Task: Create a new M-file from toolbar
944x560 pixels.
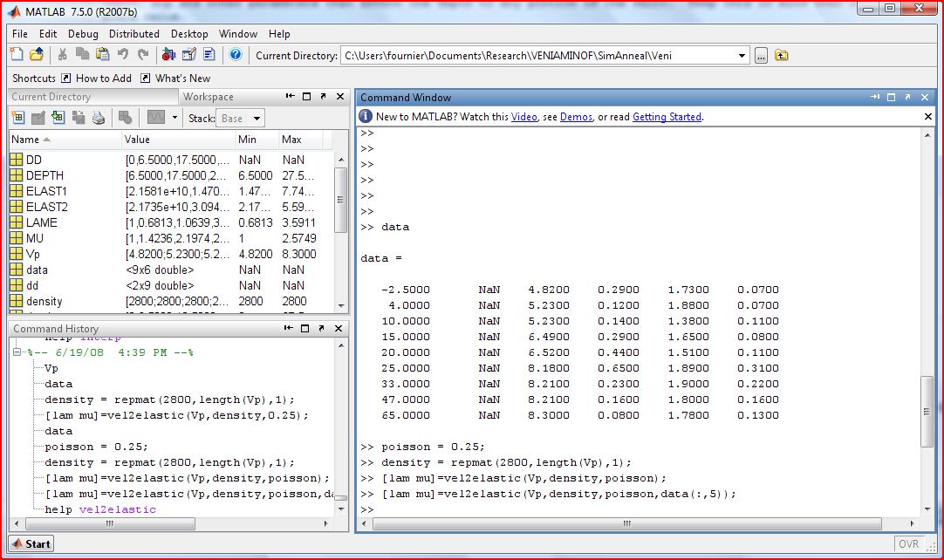Action: (17, 55)
